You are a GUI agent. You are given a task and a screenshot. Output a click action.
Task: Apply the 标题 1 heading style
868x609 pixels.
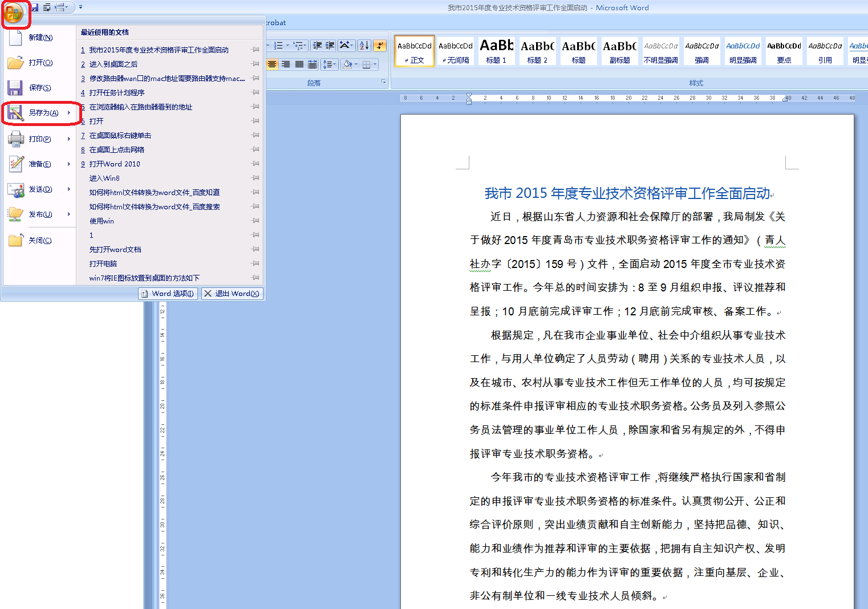click(x=496, y=51)
